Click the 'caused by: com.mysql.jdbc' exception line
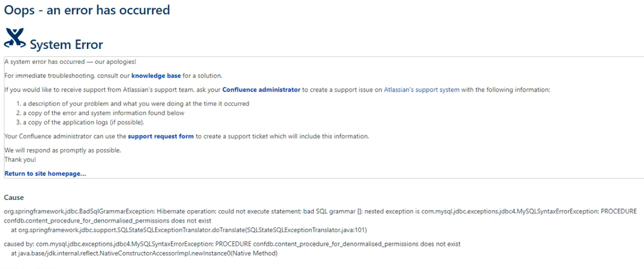 point(233,244)
